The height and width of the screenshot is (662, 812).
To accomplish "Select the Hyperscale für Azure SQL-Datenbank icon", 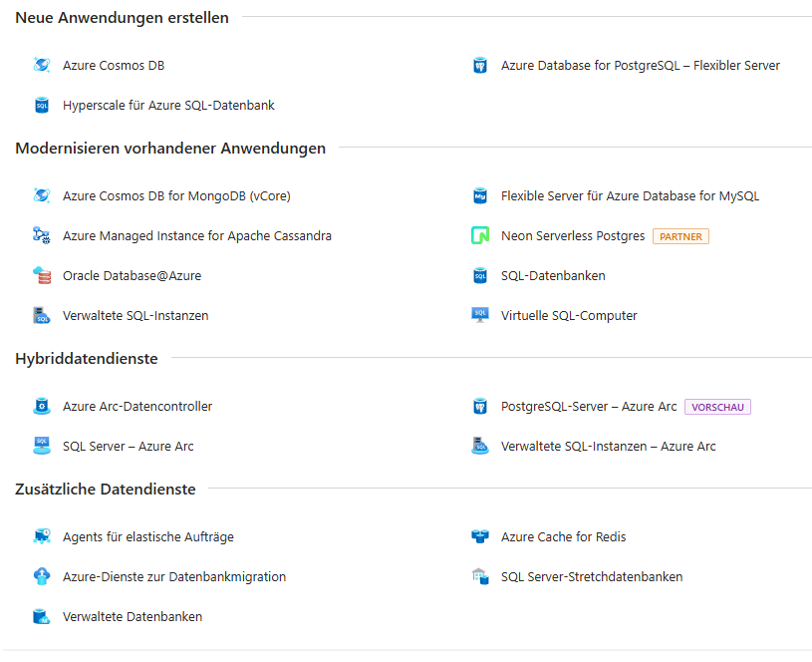I will coord(41,105).
